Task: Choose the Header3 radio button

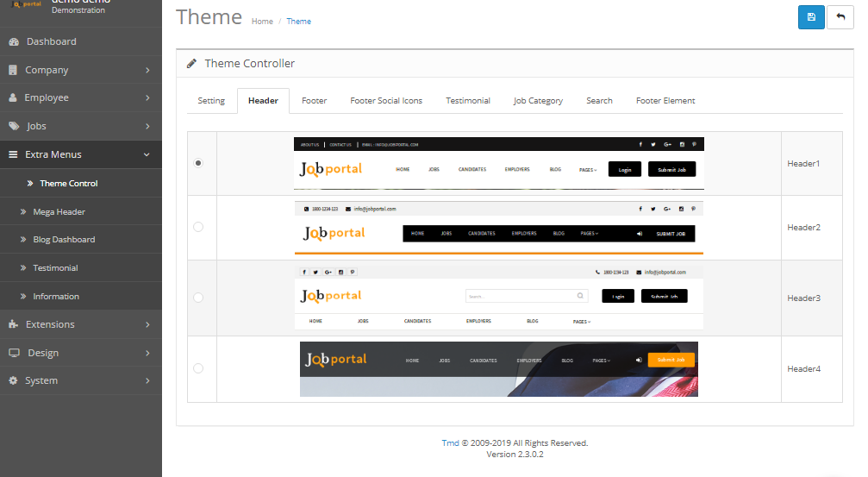Action: pyautogui.click(x=199, y=298)
